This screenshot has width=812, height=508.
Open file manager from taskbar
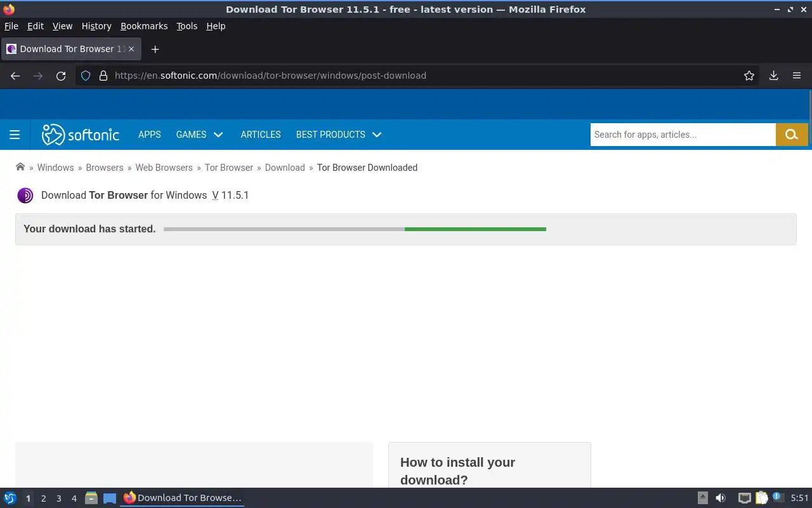(x=91, y=498)
